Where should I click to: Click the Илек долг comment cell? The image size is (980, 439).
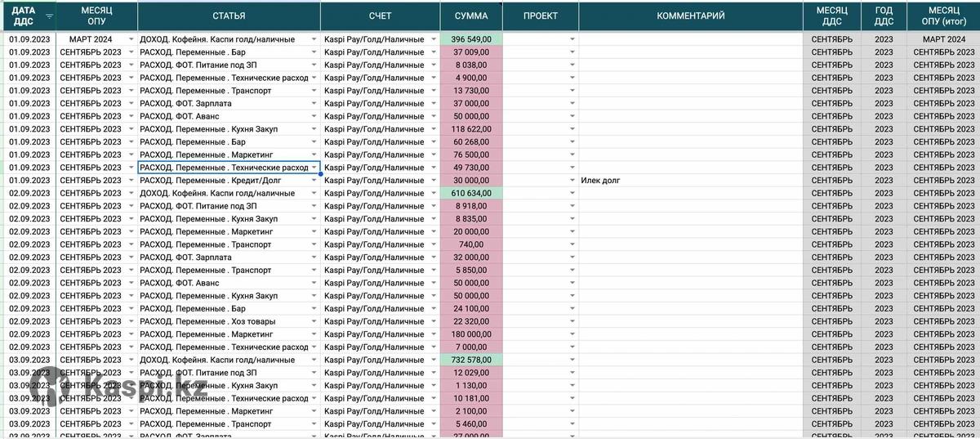pyautogui.click(x=691, y=181)
